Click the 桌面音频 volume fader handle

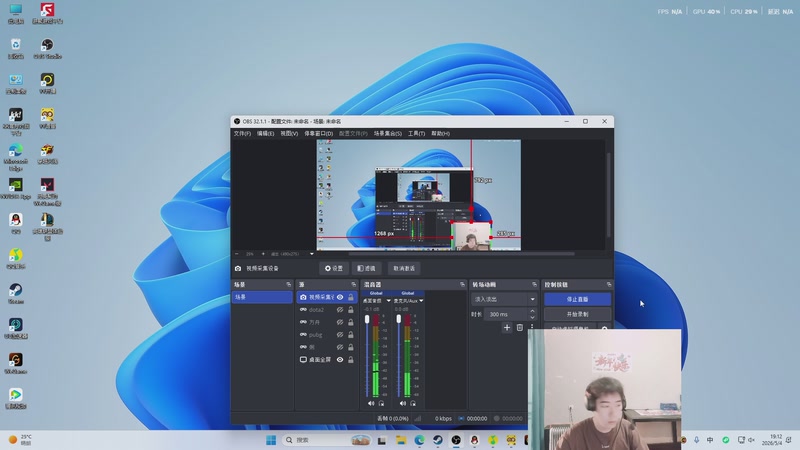pos(367,319)
